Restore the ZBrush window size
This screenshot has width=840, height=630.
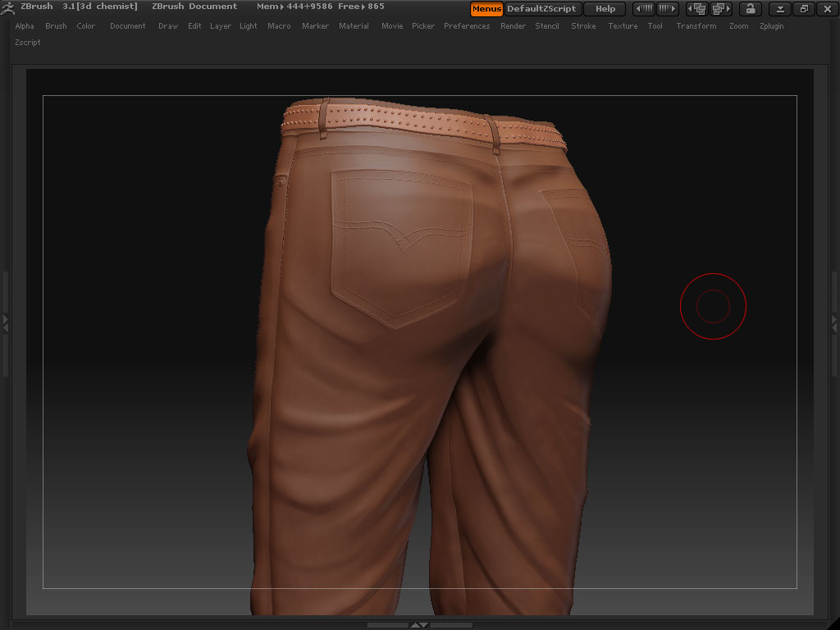click(x=804, y=8)
